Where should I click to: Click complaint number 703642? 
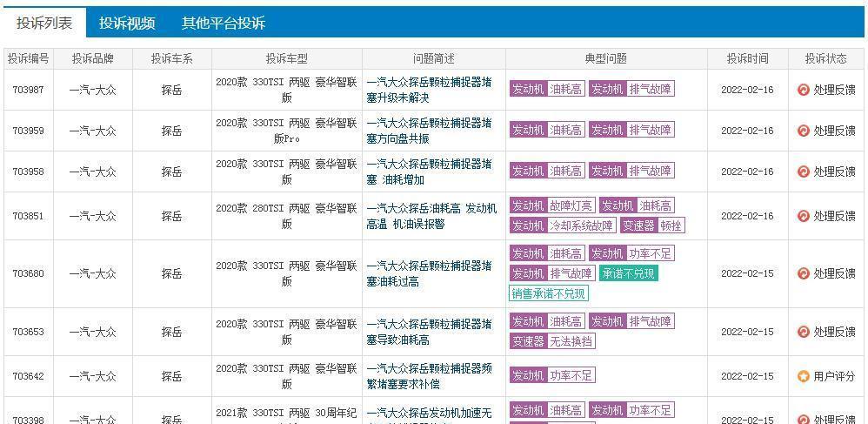point(28,376)
